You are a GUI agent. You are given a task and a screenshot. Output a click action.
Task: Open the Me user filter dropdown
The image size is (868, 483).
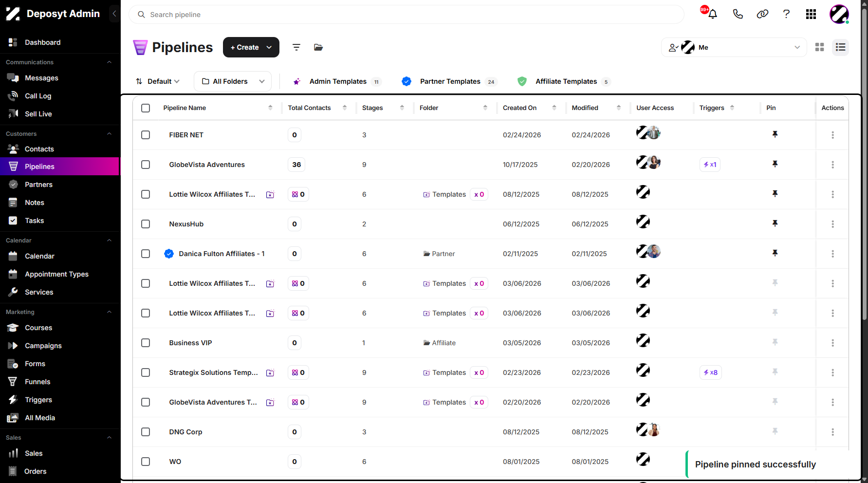tap(734, 47)
